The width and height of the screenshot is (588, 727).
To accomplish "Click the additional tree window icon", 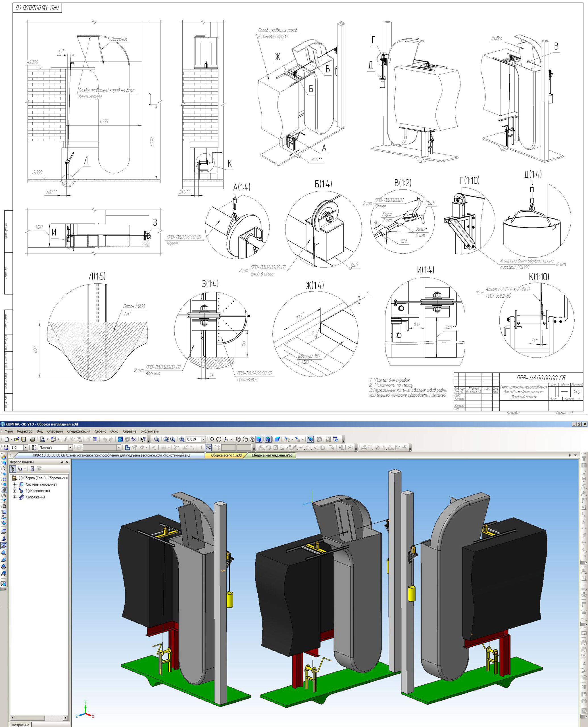I will [x=32, y=469].
